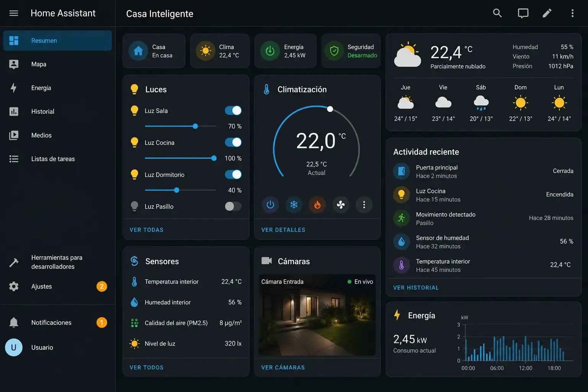
Task: Go to Energía in the sidebar
Action: click(57, 88)
